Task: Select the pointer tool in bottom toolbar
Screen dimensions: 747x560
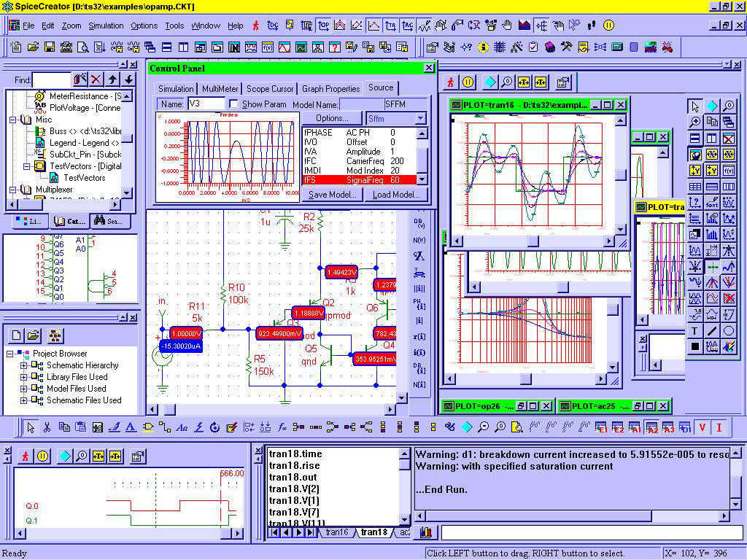Action: pyautogui.click(x=30, y=427)
